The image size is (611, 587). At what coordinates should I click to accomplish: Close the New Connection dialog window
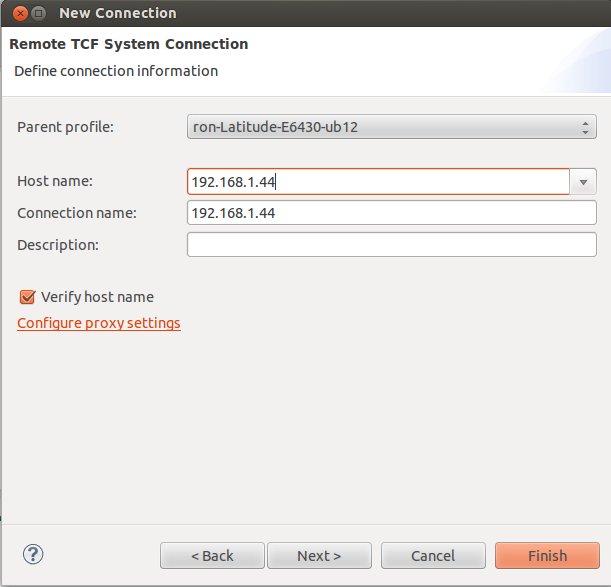(15, 13)
